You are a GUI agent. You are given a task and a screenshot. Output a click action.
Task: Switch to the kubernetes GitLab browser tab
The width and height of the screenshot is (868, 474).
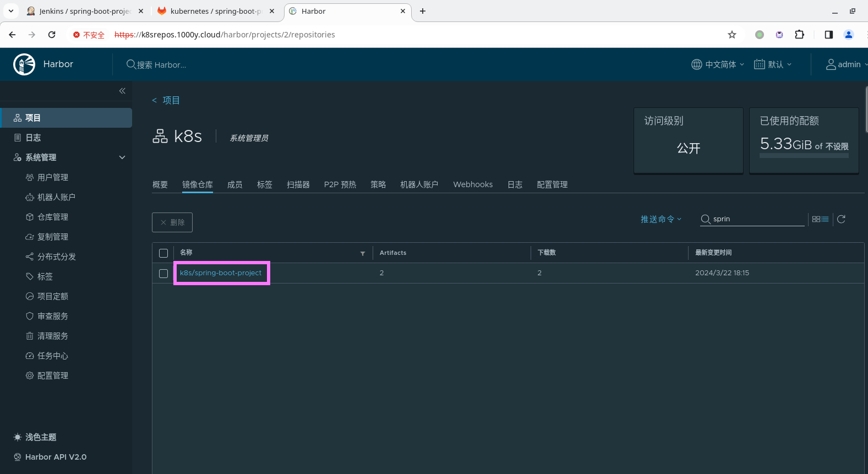[216, 11]
